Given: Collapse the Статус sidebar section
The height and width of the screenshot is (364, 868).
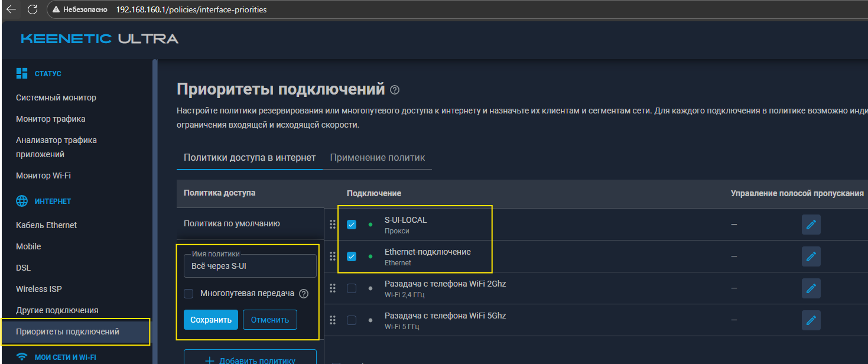Looking at the screenshot, I should tap(47, 74).
